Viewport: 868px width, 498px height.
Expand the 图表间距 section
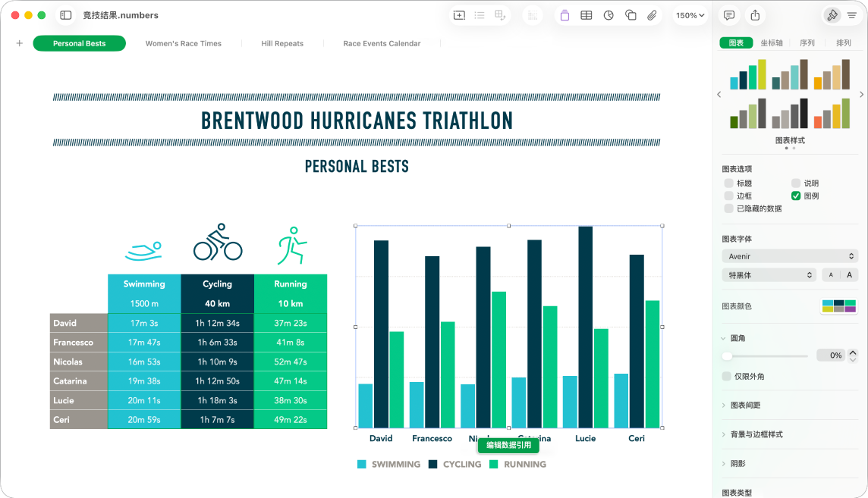tap(724, 405)
